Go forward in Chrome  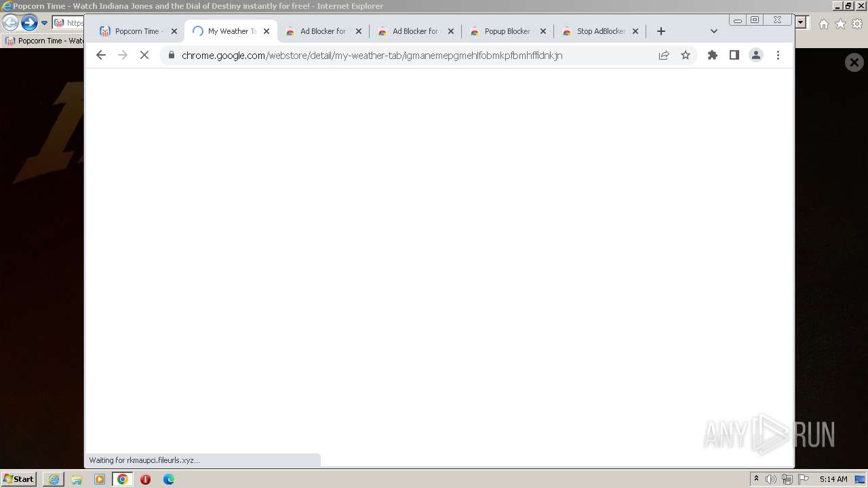pos(123,56)
